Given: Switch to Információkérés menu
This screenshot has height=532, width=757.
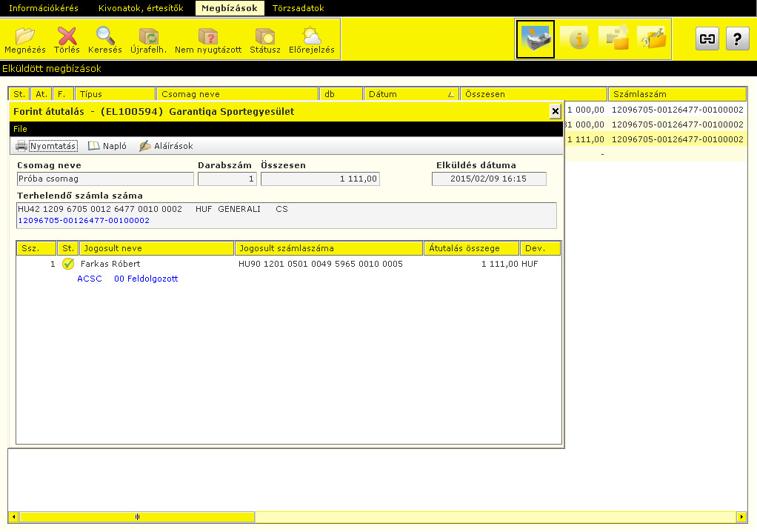Looking at the screenshot, I should pos(44,8).
